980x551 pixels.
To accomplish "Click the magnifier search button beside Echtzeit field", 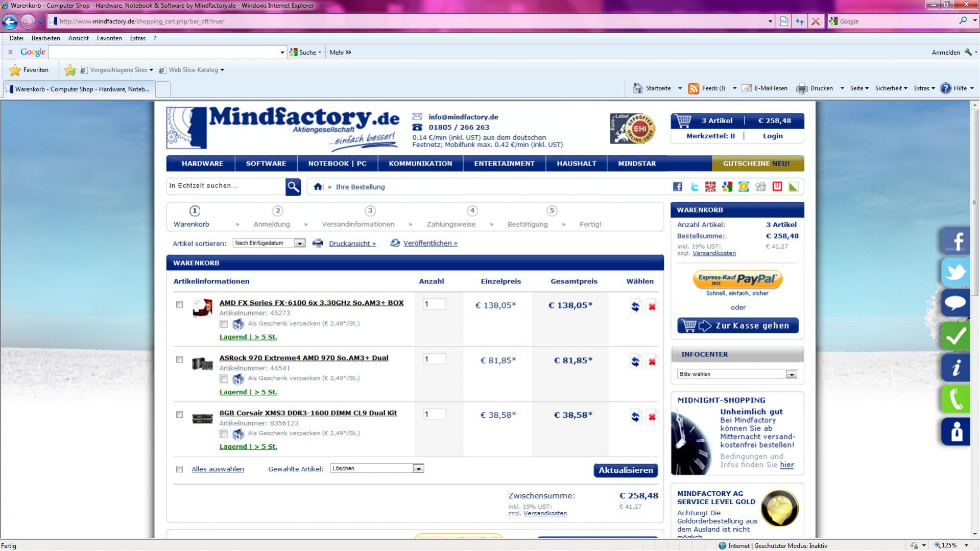I will (x=293, y=187).
